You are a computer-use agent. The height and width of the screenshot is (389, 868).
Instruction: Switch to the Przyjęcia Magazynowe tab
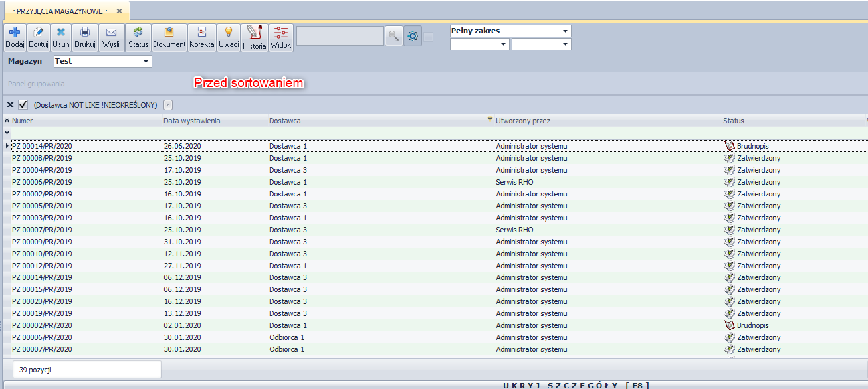[x=59, y=11]
